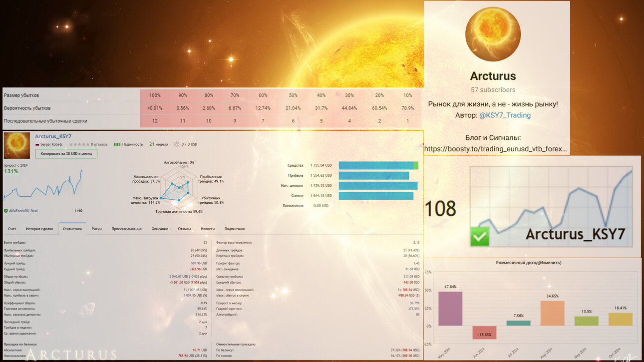Screen dimensions: 644x362
Task: Click the Коэффициент Шарпа value 0.19
Action: tap(204, 303)
